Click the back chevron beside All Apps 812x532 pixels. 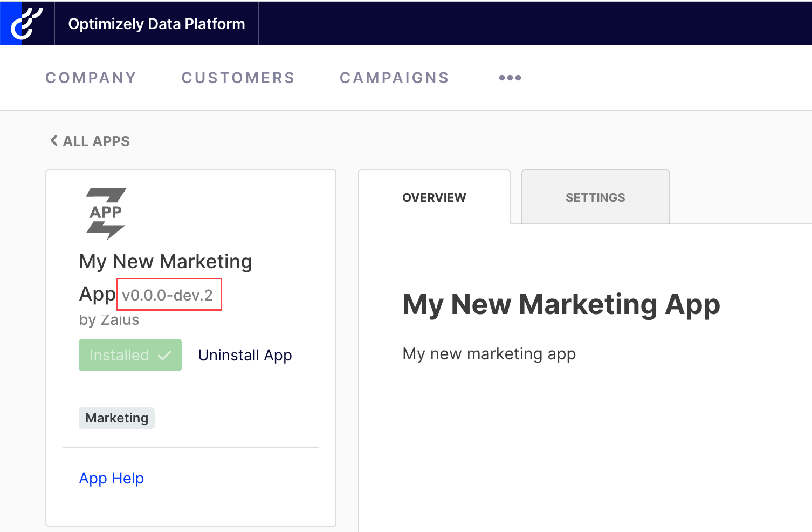[54, 141]
